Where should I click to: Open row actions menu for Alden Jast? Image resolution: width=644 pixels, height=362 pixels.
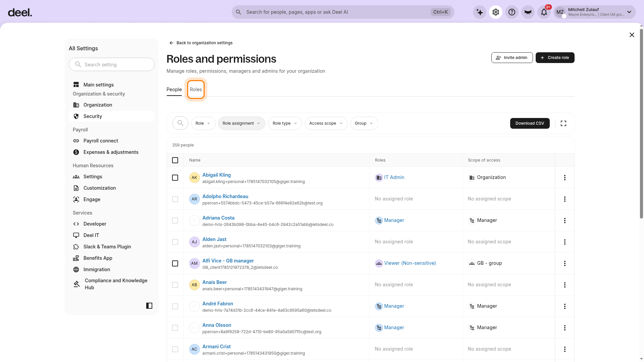pyautogui.click(x=565, y=242)
